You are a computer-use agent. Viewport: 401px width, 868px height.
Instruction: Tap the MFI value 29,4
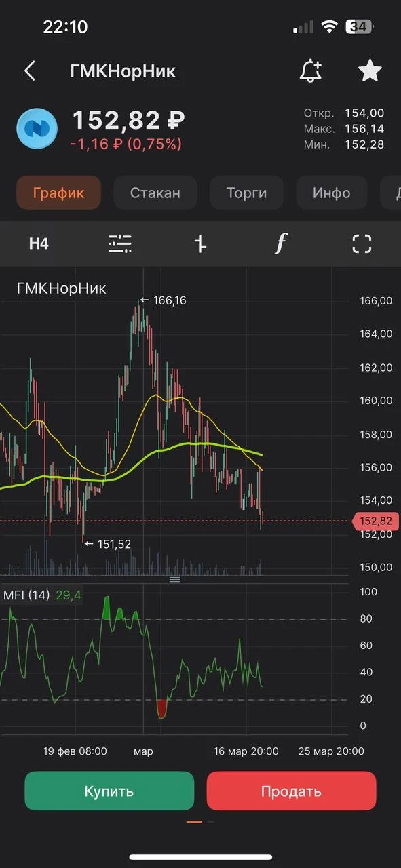[x=69, y=595]
